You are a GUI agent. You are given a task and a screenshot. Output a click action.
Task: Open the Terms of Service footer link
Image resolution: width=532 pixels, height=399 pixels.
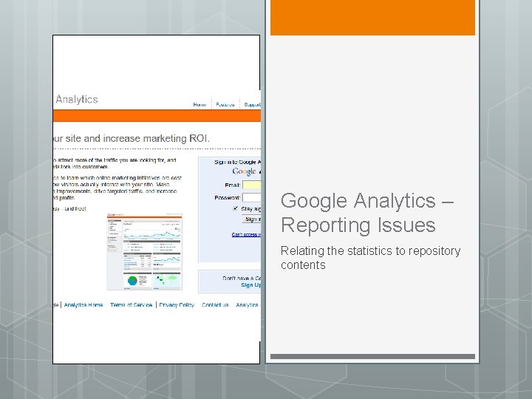(x=131, y=305)
